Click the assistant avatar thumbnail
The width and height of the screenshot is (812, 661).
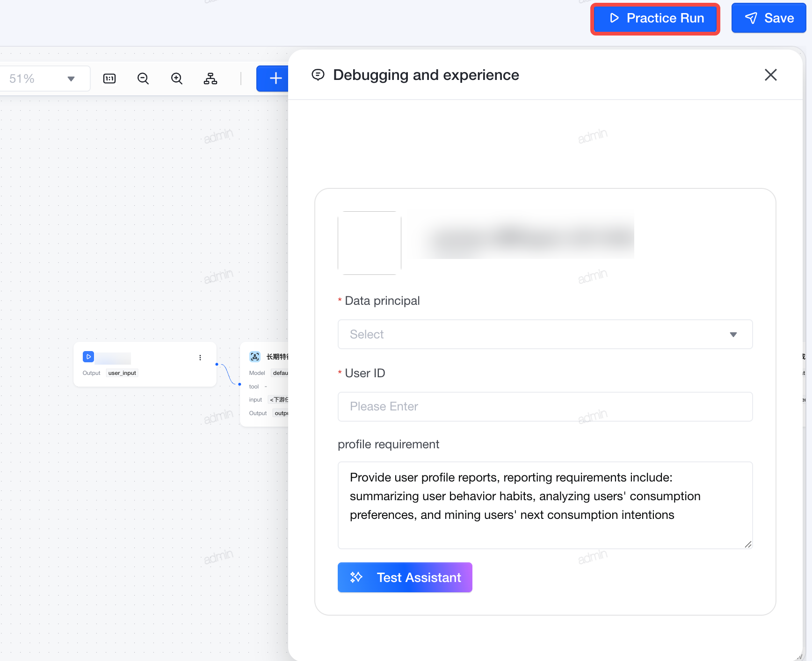coord(370,243)
